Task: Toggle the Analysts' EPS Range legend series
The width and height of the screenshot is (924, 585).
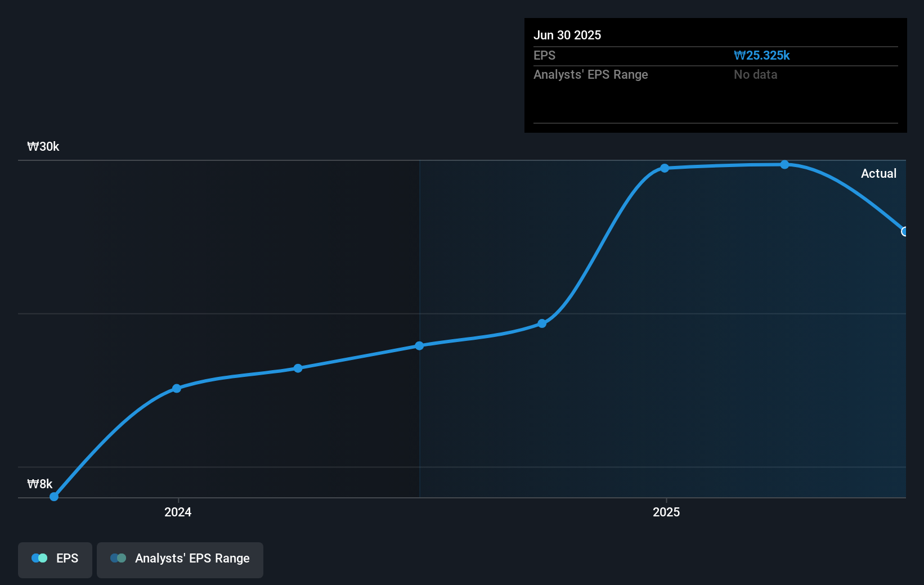Action: tap(180, 560)
